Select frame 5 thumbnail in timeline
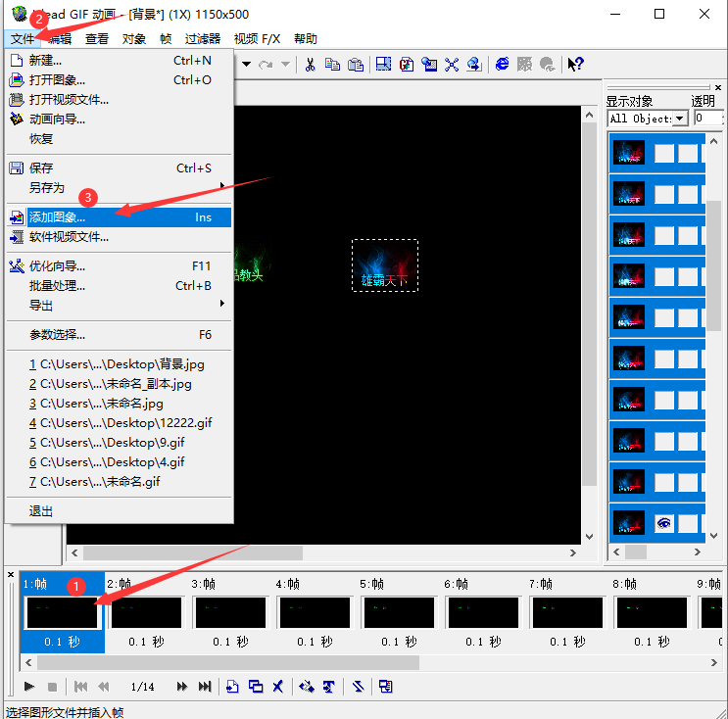Viewport: 728px width, 719px height. 399,612
